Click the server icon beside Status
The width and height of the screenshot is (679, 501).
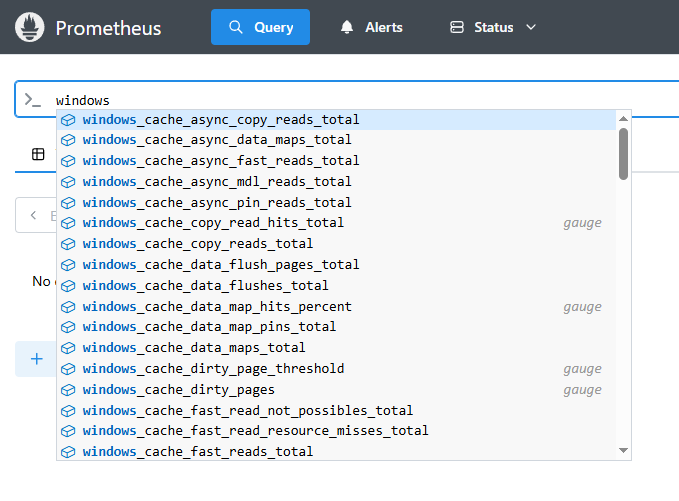[457, 27]
